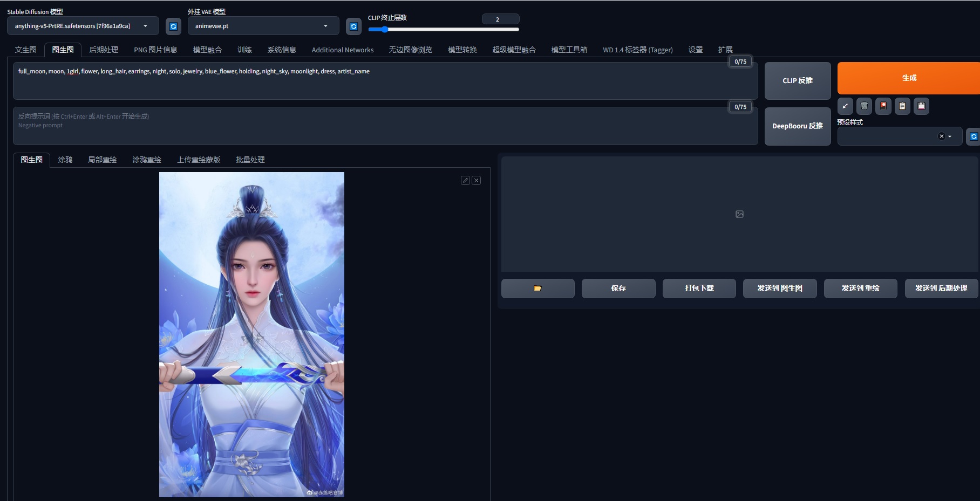Viewport: 980px width, 501px height.
Task: Refresh the Stable Diffusion model list
Action: pos(173,25)
